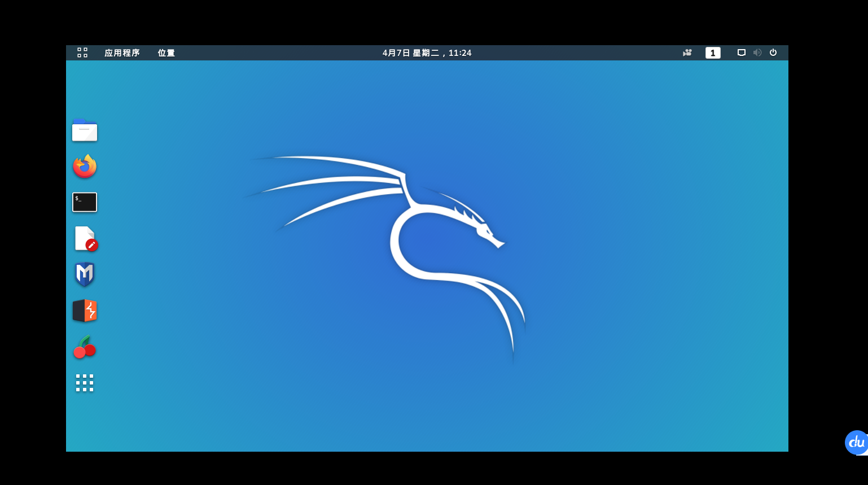Open the 位置 places menu

click(166, 53)
